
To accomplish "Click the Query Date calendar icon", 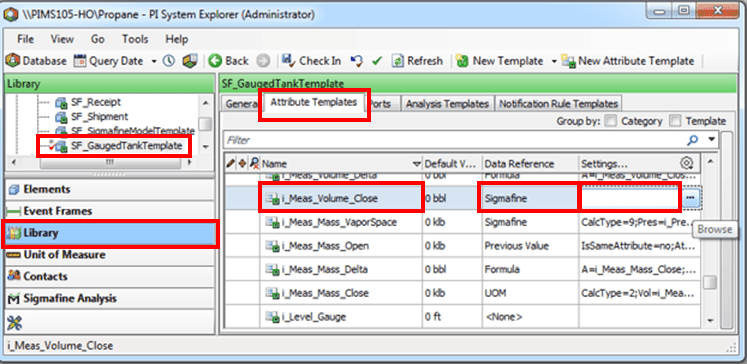I will click(80, 61).
